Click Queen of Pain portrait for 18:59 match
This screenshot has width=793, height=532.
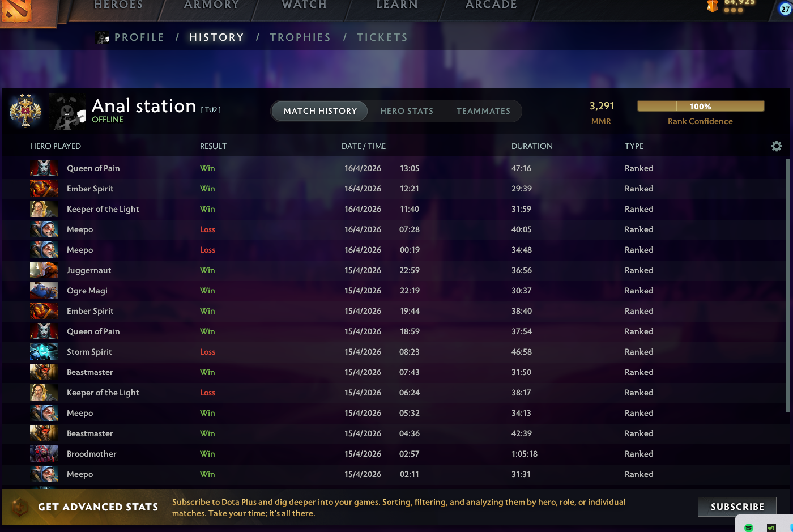(44, 331)
